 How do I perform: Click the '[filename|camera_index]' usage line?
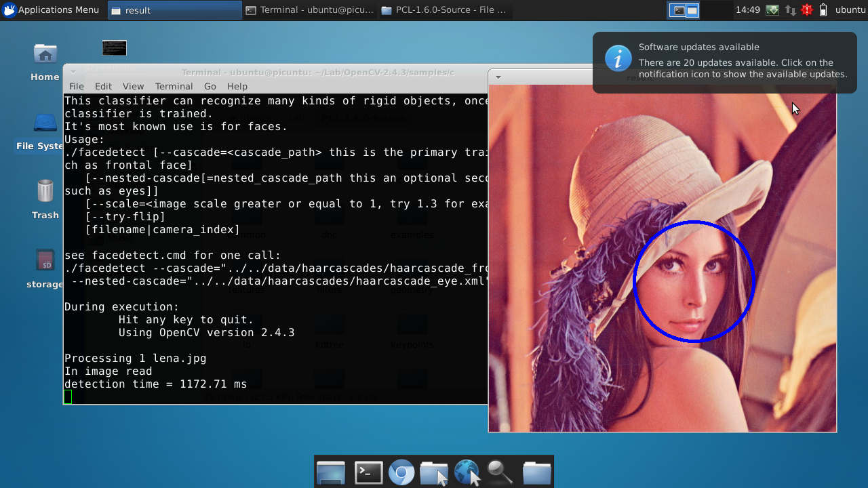[x=163, y=230]
